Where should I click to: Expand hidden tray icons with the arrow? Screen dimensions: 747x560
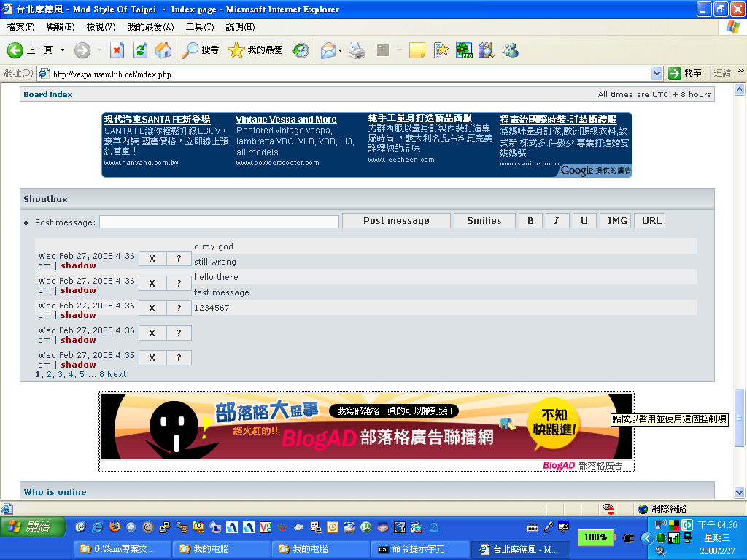[x=647, y=538]
